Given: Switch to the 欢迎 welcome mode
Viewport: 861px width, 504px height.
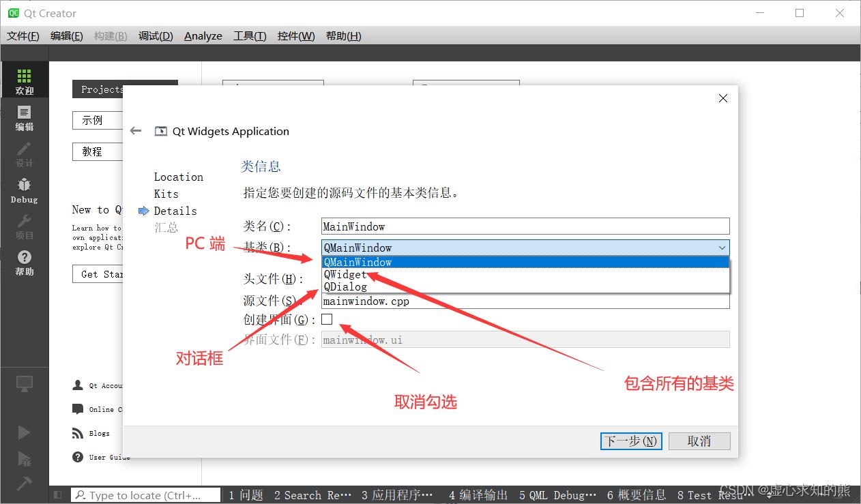Looking at the screenshot, I should coord(25,80).
